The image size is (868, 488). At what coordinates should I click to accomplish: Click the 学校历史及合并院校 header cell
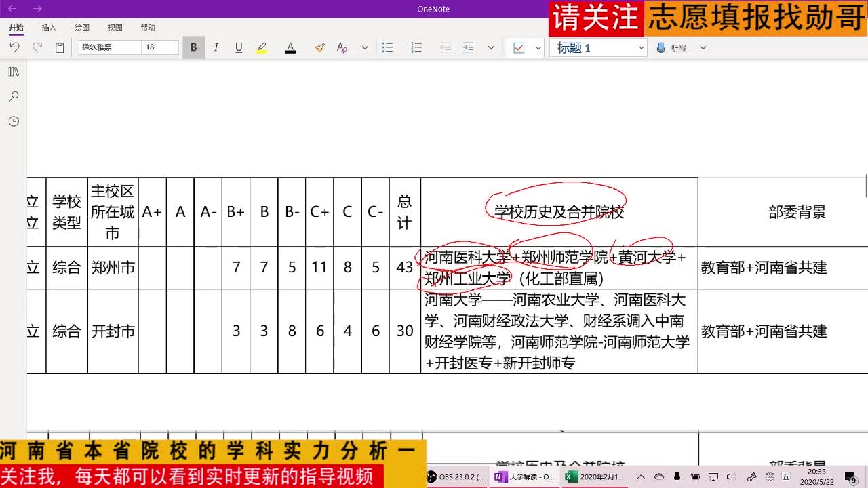[x=559, y=212]
